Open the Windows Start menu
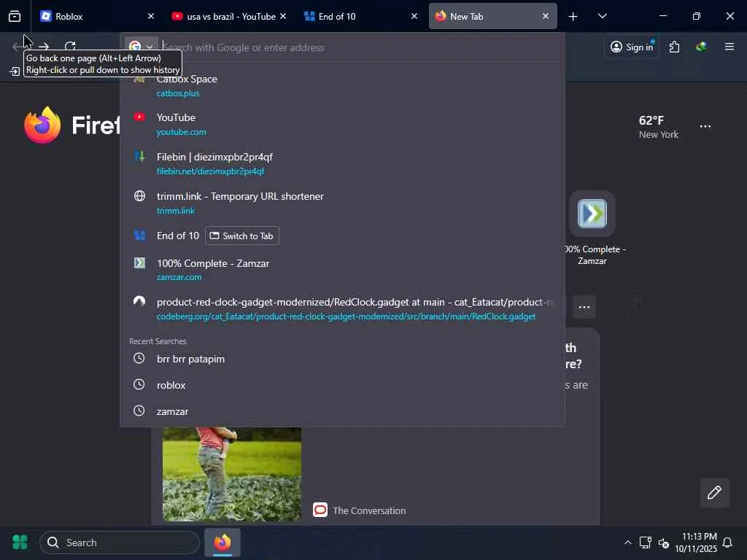This screenshot has height=560, width=747. click(x=20, y=542)
